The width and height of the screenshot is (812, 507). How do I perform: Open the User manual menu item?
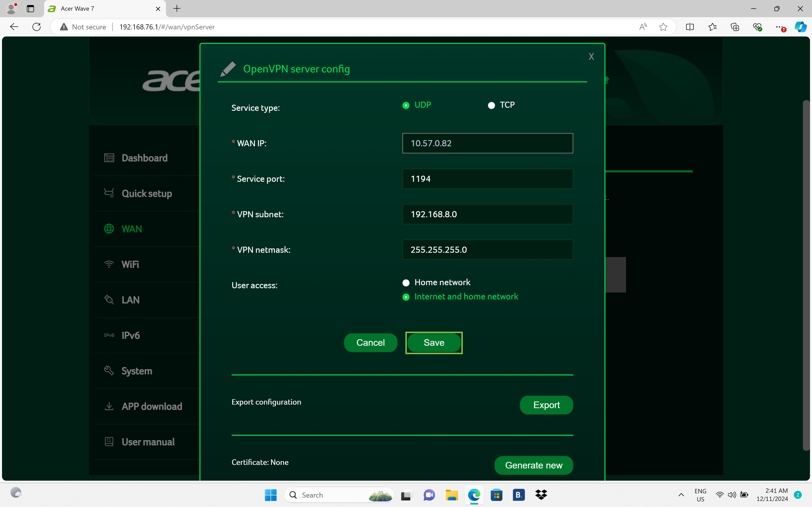[x=148, y=442]
